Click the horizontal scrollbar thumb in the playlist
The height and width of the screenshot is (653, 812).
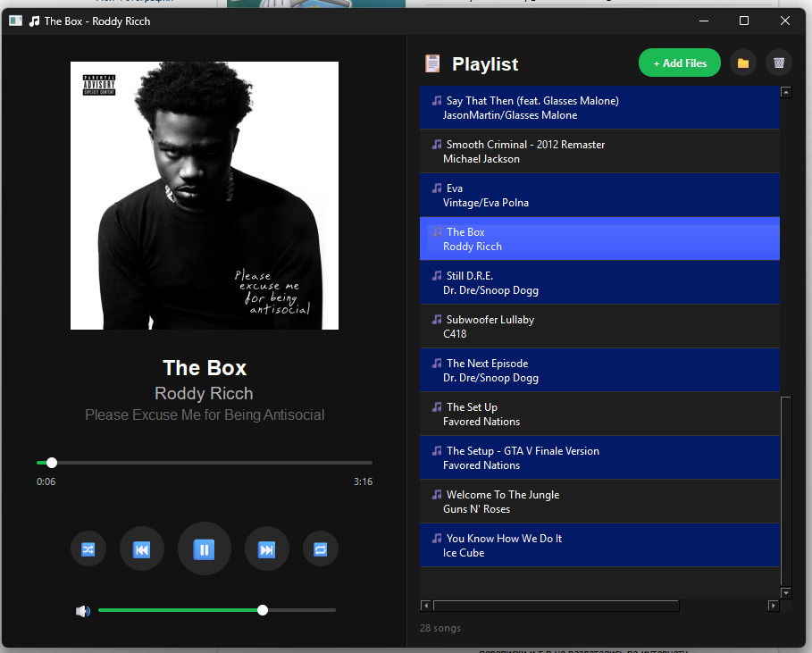click(557, 606)
